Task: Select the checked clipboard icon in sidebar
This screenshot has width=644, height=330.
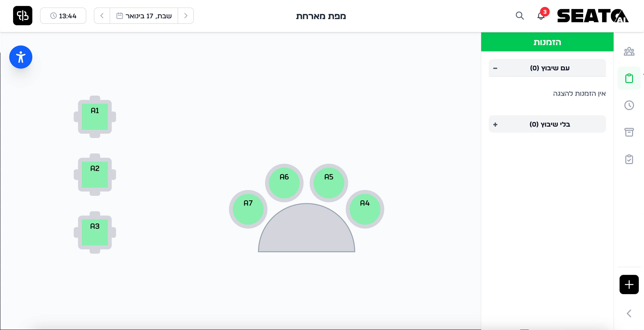Action: (x=629, y=159)
